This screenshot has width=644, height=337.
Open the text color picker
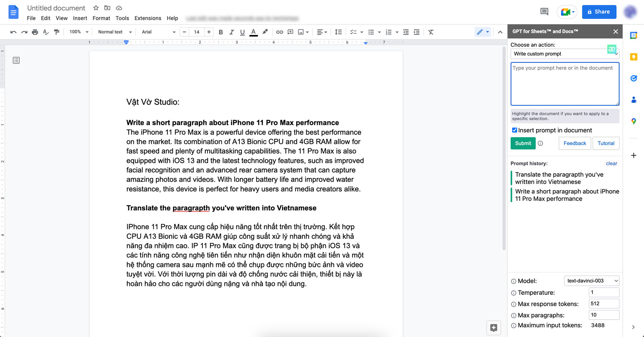pos(254,32)
